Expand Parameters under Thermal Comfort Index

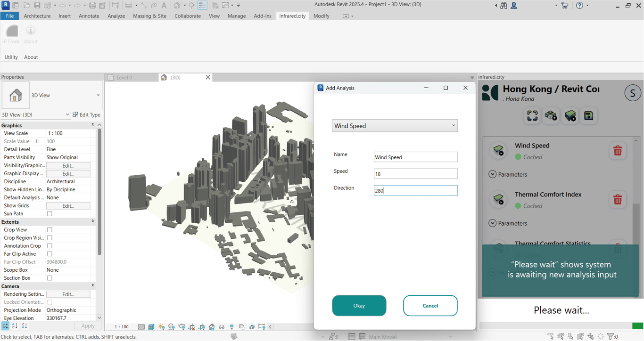click(x=493, y=223)
